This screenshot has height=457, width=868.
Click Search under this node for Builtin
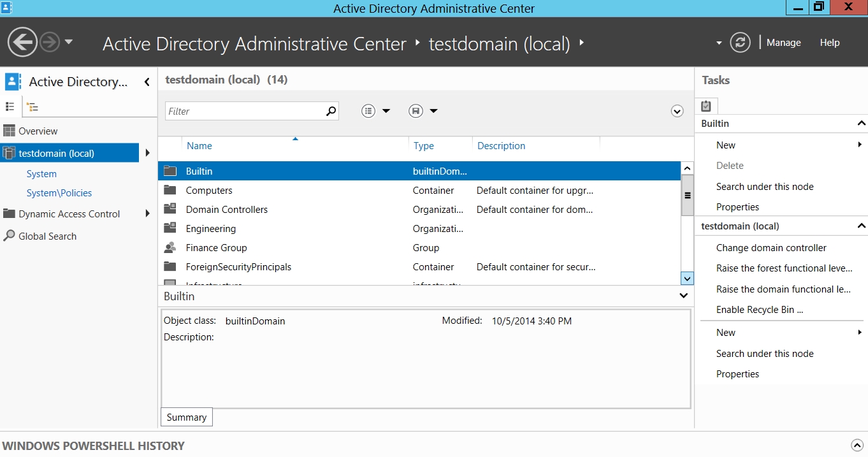(765, 187)
